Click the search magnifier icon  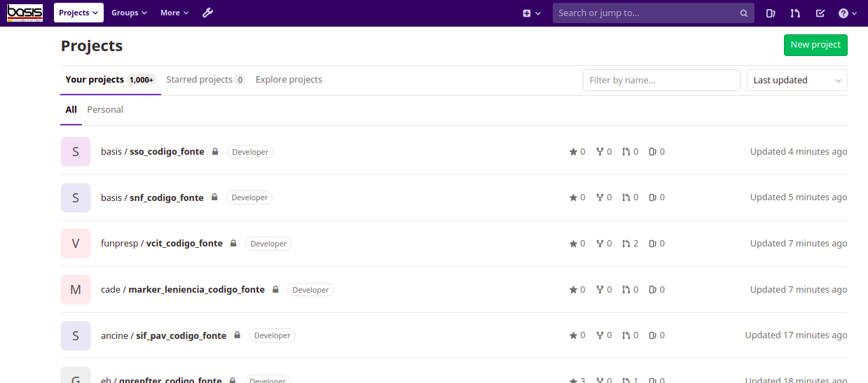(x=744, y=13)
